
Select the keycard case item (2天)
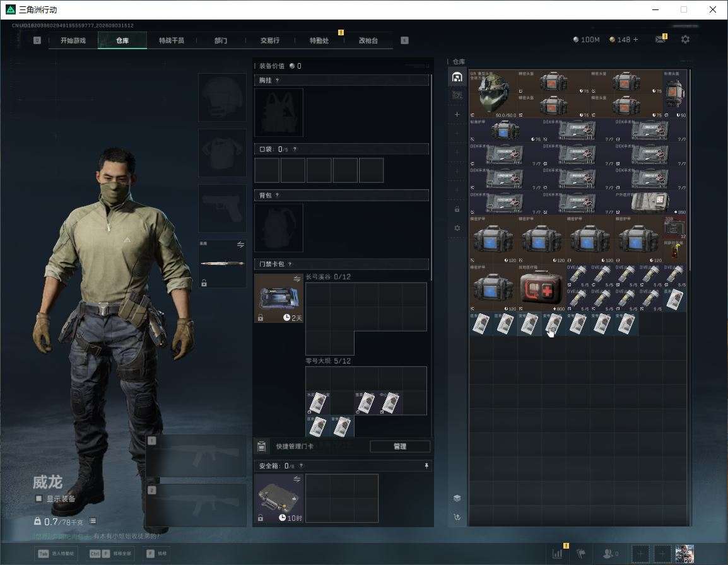[x=279, y=298]
